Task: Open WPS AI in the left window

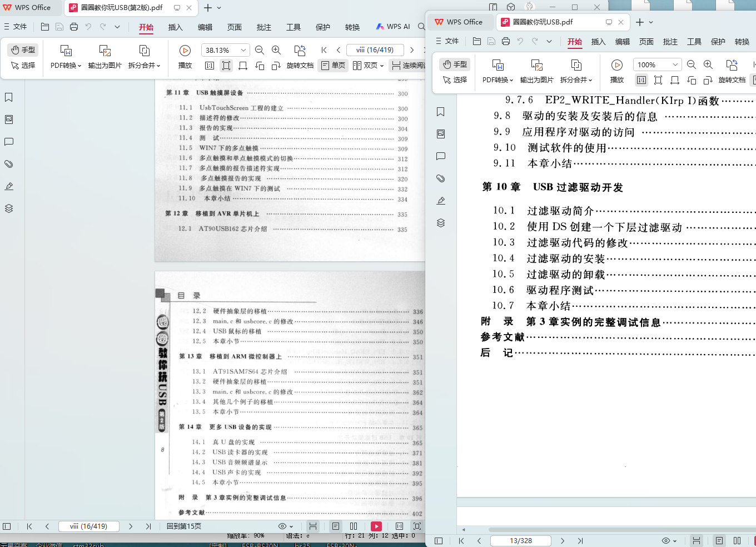Action: (393, 27)
